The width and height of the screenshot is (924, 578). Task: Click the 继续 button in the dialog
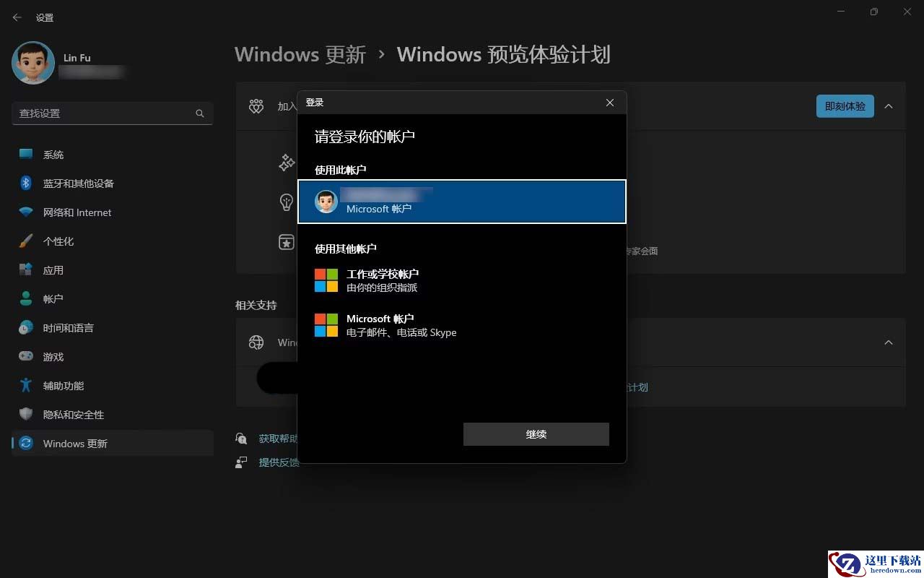[x=536, y=434]
